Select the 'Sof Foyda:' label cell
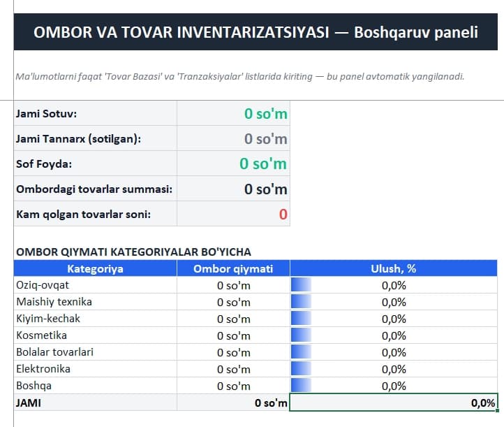This screenshot has height=427, width=504. pyautogui.click(x=96, y=164)
